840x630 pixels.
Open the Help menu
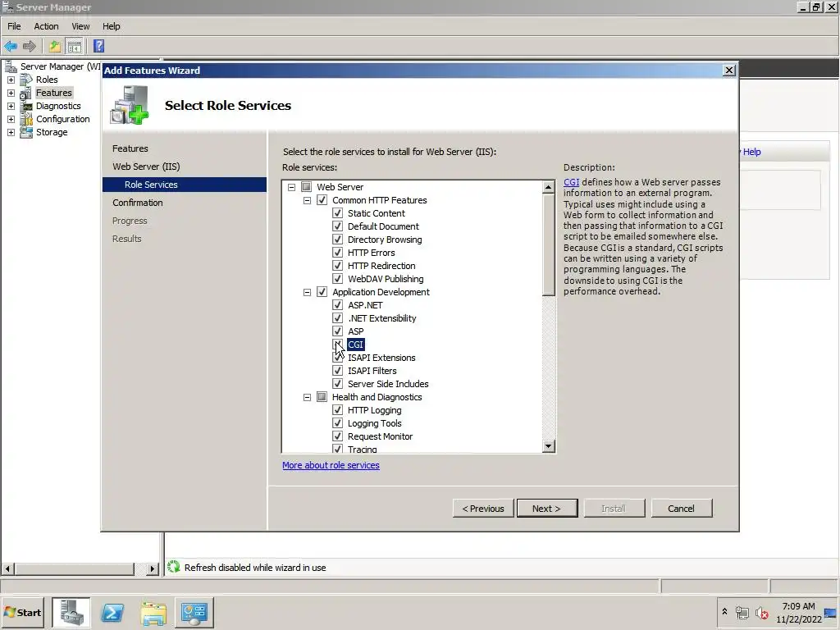tap(111, 26)
